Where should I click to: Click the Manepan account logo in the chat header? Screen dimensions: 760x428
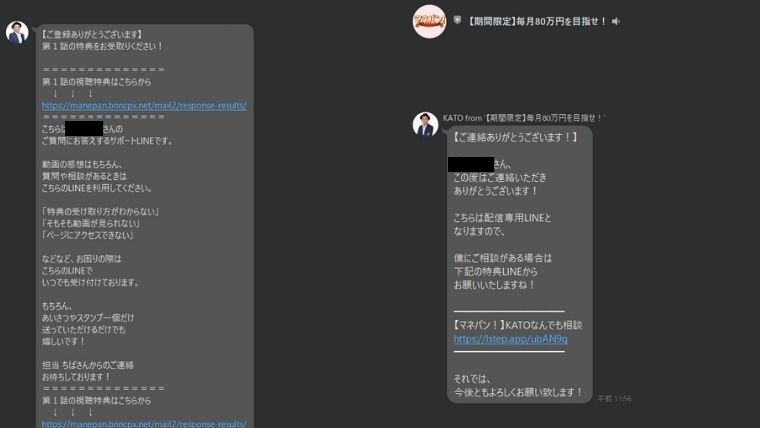[429, 21]
